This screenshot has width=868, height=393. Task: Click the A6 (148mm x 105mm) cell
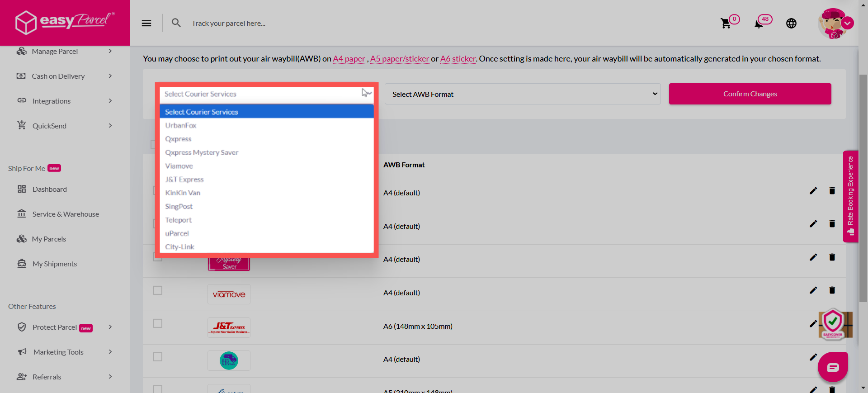418,326
